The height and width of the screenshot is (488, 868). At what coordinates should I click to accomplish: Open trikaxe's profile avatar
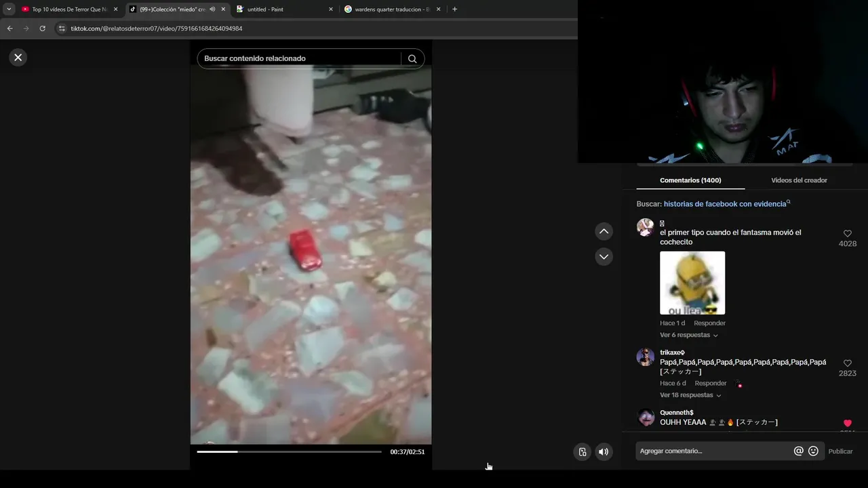[646, 357]
